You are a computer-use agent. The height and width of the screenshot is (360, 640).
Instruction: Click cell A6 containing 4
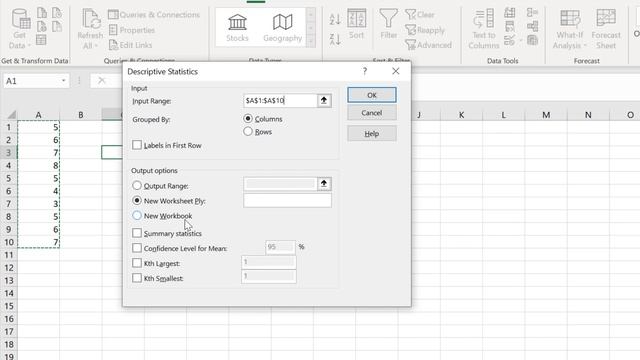point(38,191)
